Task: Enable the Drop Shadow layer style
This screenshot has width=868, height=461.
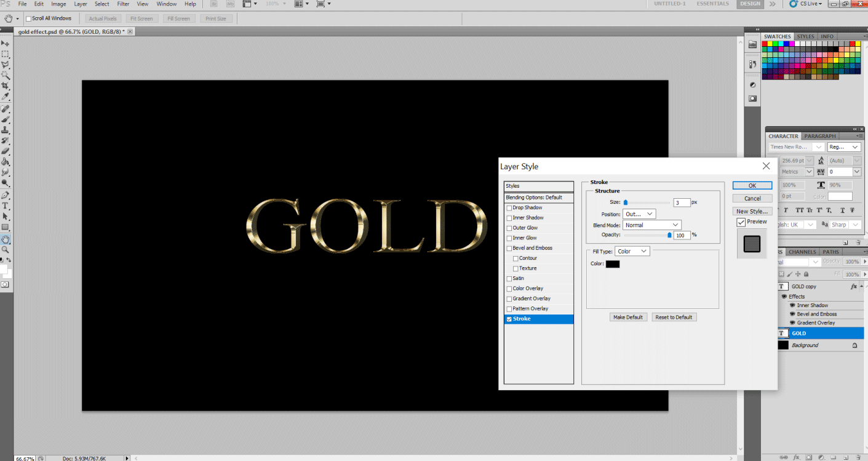Action: click(509, 207)
